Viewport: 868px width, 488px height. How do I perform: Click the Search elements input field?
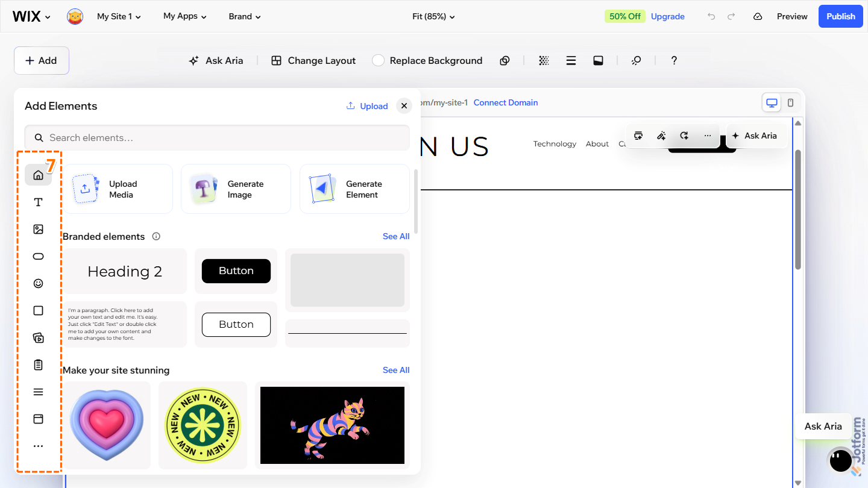217,138
